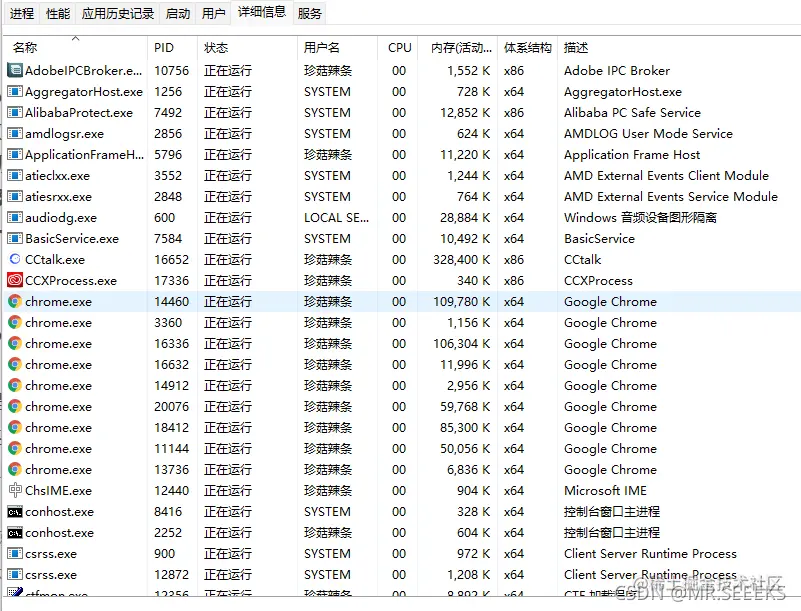The width and height of the screenshot is (801, 611).
Task: Click Chrome icon for PID 20076
Action: (x=15, y=406)
